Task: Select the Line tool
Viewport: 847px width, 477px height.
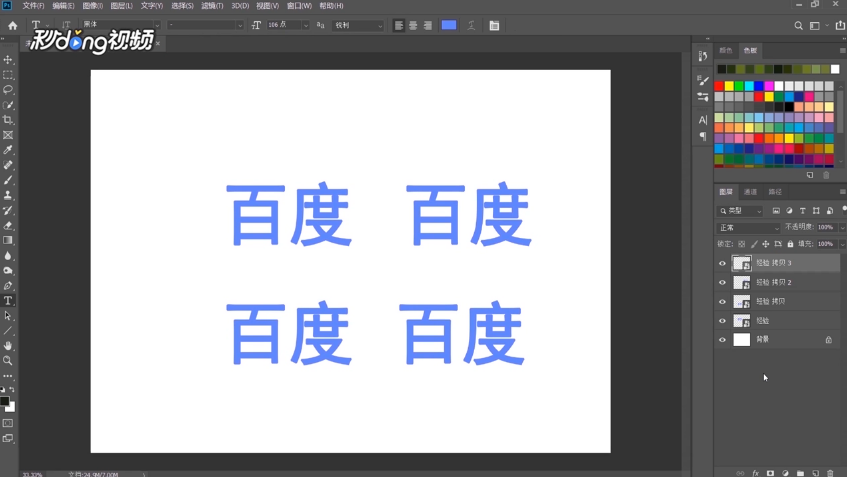Action: (8, 331)
